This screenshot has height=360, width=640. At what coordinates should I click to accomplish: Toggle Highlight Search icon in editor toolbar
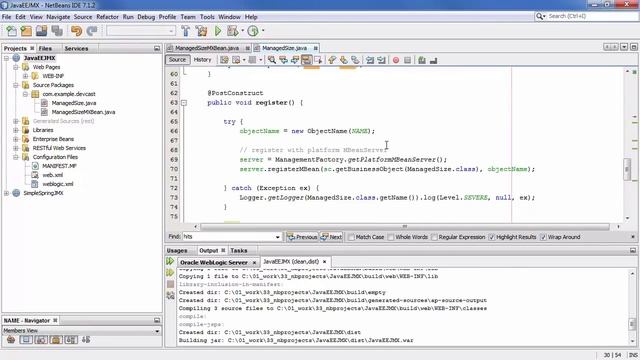307,60
